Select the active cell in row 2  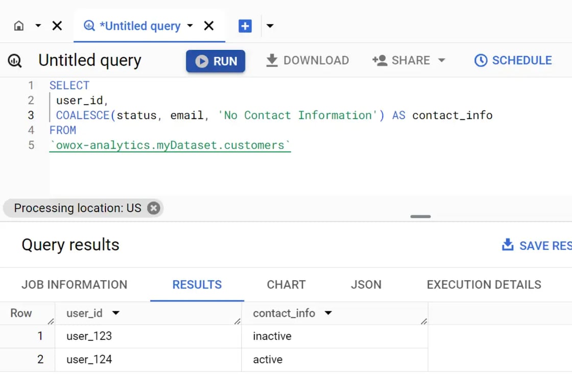[335, 360]
